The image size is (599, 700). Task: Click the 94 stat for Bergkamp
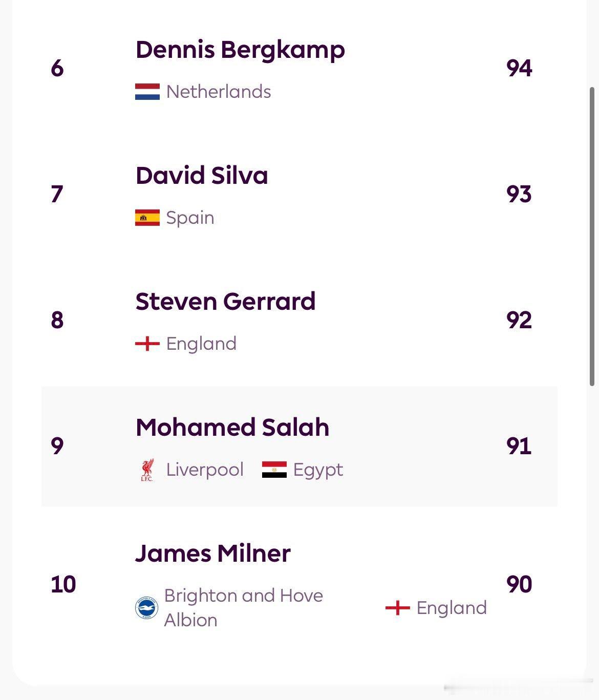click(x=519, y=68)
